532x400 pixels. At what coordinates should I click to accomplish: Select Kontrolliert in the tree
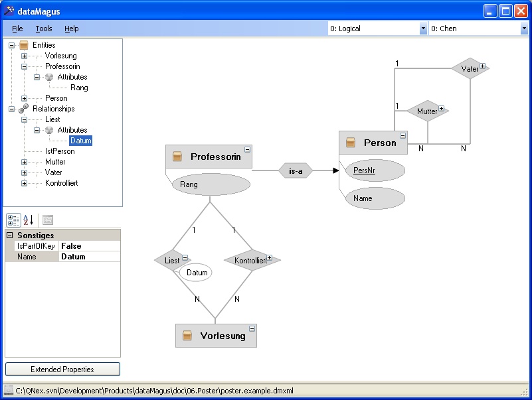pyautogui.click(x=61, y=183)
